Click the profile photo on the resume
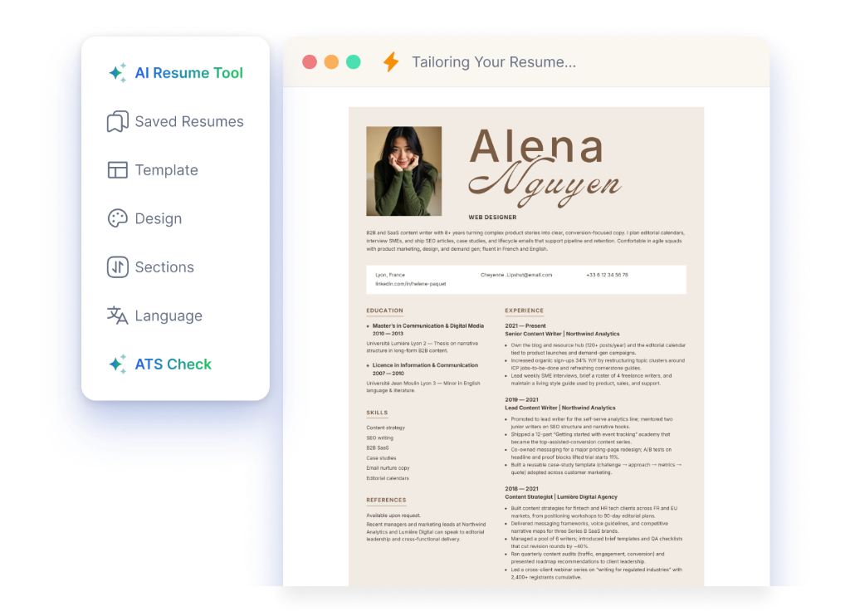The image size is (850, 616). [404, 171]
